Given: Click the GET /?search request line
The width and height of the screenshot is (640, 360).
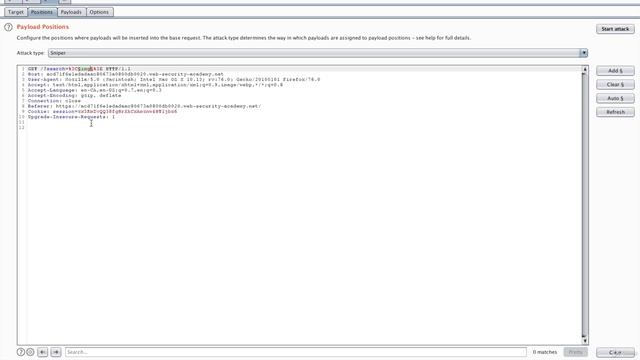Looking at the screenshot, I should [79, 69].
